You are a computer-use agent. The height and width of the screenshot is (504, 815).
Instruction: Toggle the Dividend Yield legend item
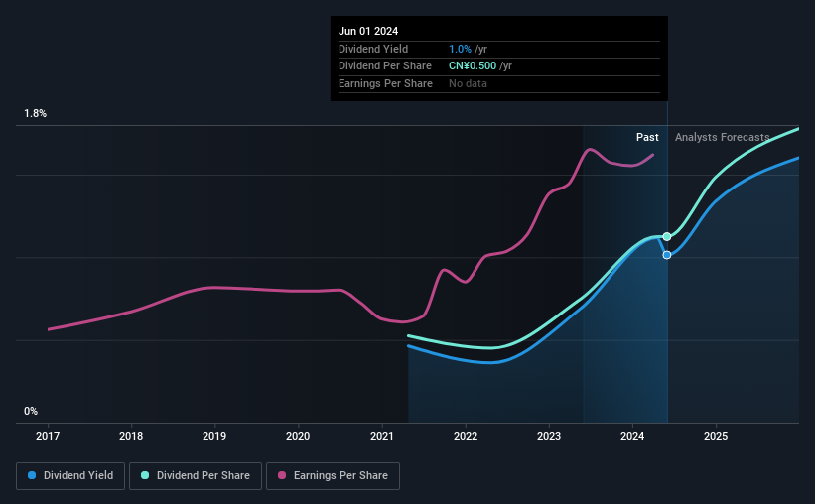click(70, 476)
